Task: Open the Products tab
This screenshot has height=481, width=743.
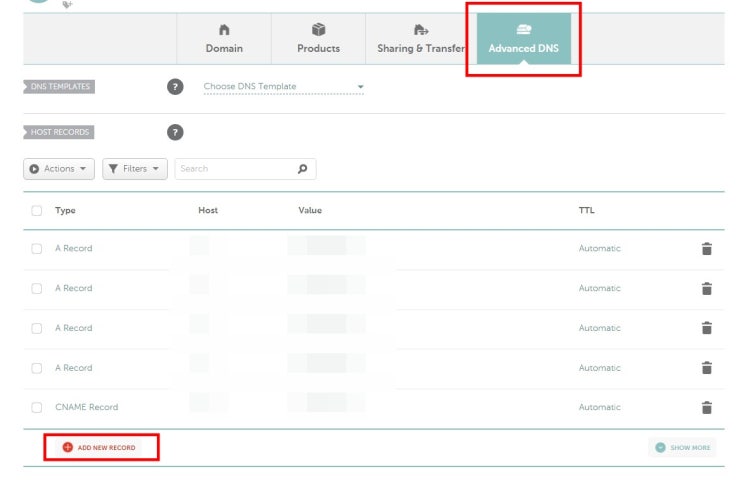Action: (318, 39)
